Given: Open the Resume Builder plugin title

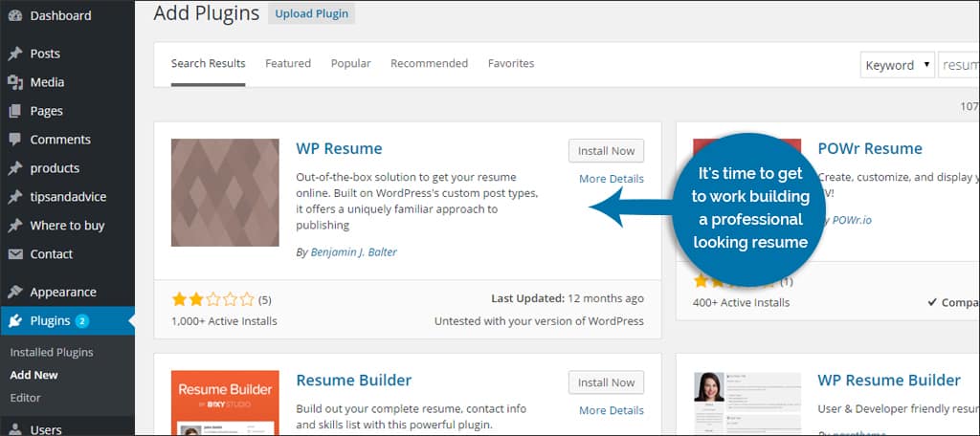Looking at the screenshot, I should 354,381.
